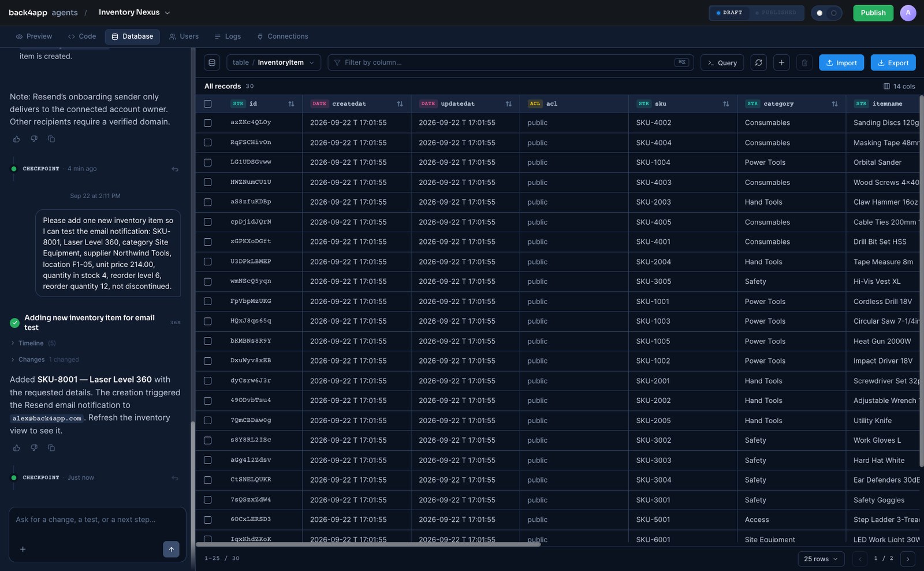Screen dimensions: 924x571
Task: Sort by the id column arrows
Action: point(291,104)
